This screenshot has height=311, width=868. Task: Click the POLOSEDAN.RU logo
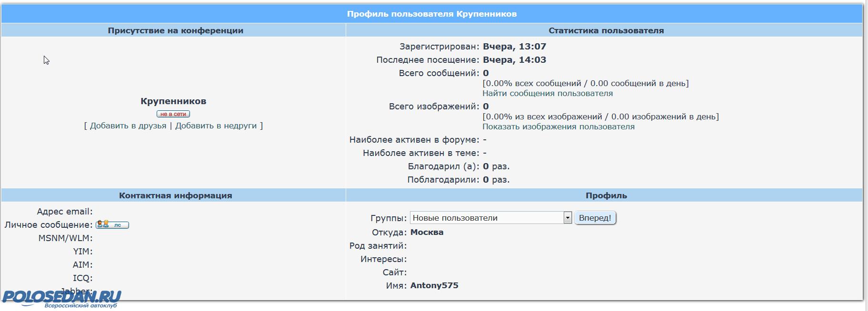click(x=62, y=298)
